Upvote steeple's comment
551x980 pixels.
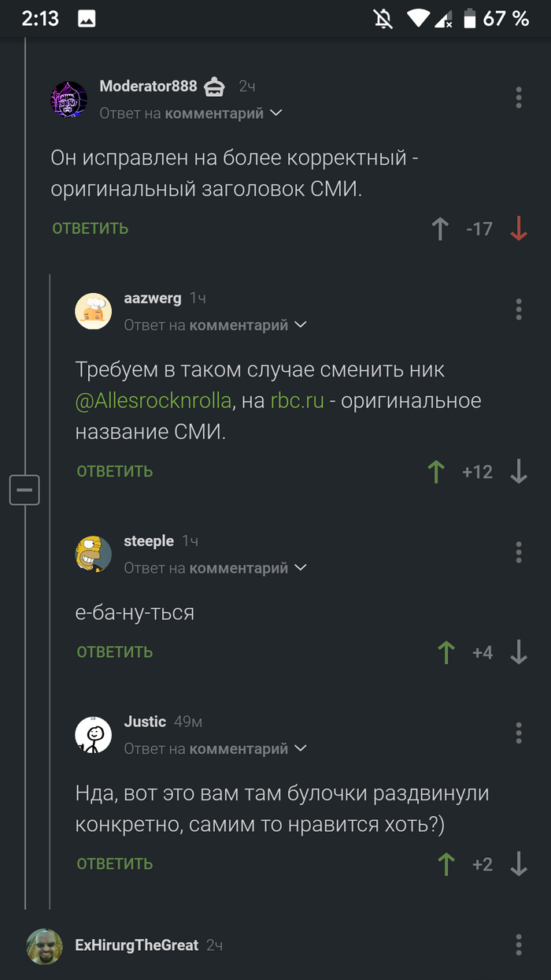446,652
